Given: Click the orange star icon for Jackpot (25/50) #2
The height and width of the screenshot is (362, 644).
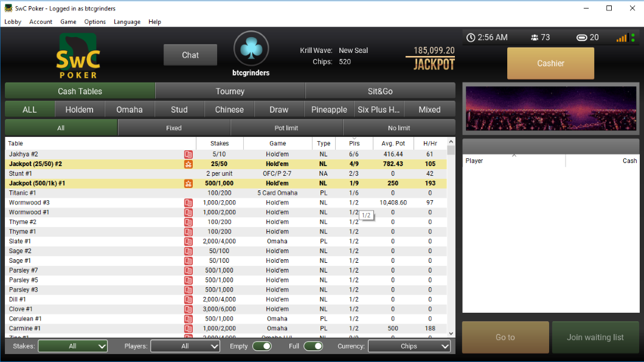Looking at the screenshot, I should [188, 164].
